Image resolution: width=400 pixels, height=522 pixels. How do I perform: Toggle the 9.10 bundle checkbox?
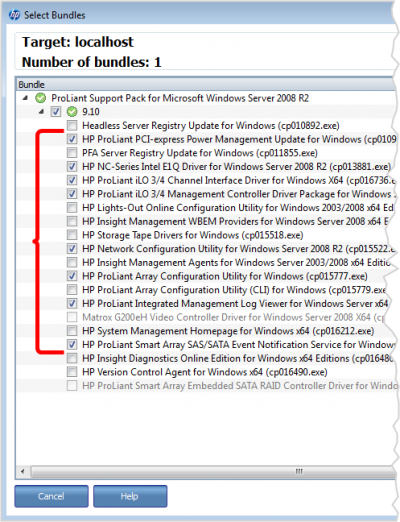[56, 112]
